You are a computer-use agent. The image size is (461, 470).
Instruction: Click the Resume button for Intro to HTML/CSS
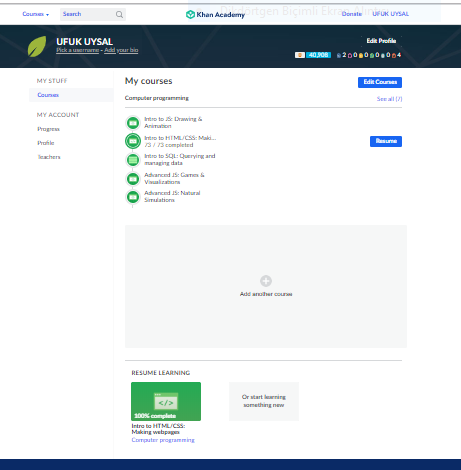[386, 141]
